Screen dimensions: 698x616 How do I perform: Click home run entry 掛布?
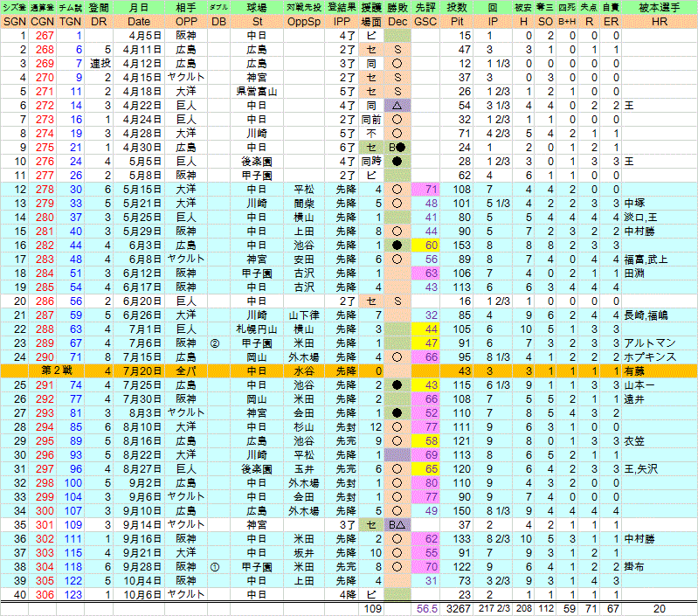635,567
